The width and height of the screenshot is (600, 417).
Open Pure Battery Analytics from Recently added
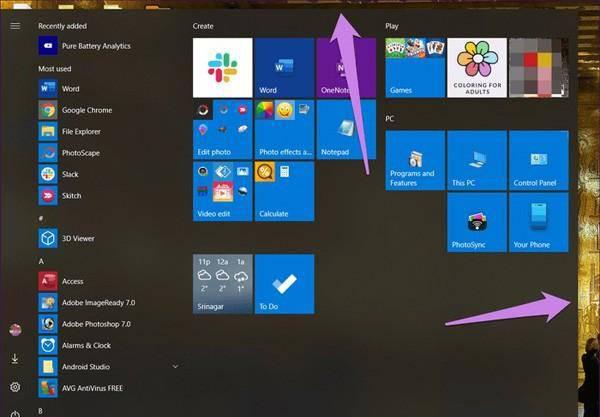[85, 46]
